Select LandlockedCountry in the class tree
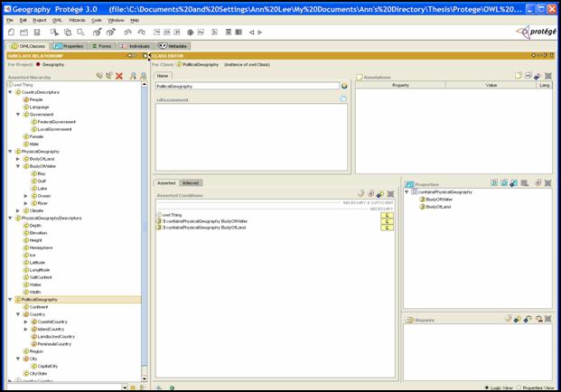561x392 pixels. (x=53, y=337)
